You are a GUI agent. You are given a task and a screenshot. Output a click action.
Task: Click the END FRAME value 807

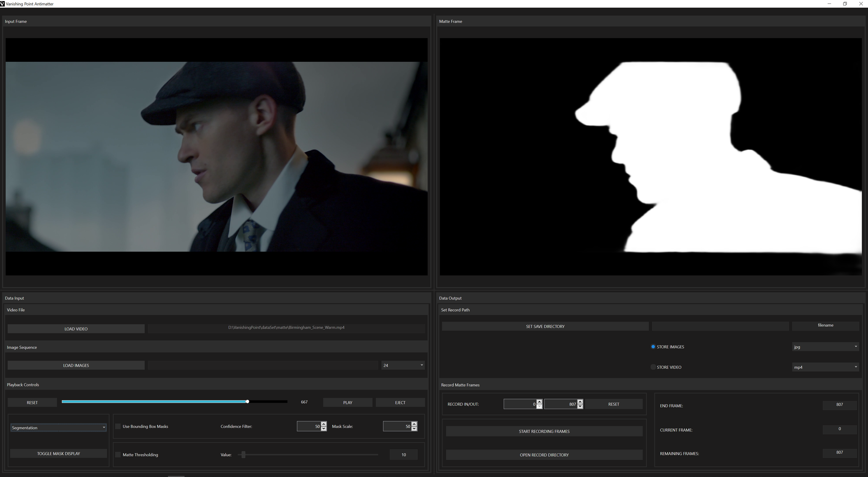tap(840, 405)
